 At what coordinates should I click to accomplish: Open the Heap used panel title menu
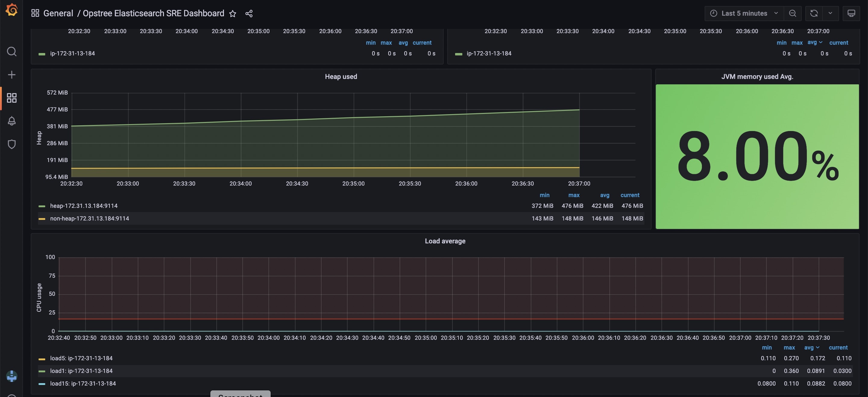click(341, 77)
